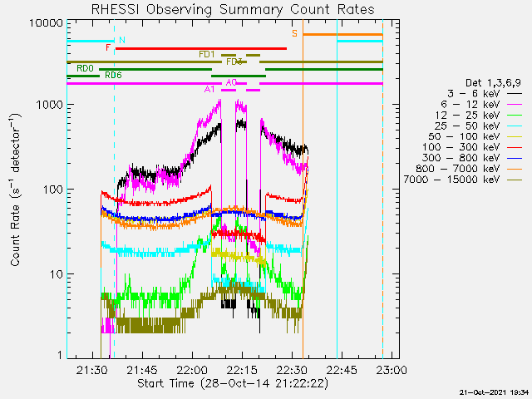Viewport: 532px width, 399px height.
Task: Click the 'Start Time (28-Oct-14 21:22:22)' axis title
Action: pyautogui.click(x=233, y=383)
